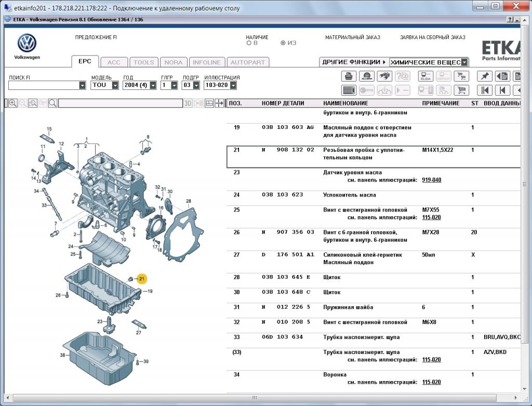Open the ХИМИЧЕСКИЕ ВЕЩЕСТВА dropdown
This screenshot has height=406, width=532.
pos(464,62)
